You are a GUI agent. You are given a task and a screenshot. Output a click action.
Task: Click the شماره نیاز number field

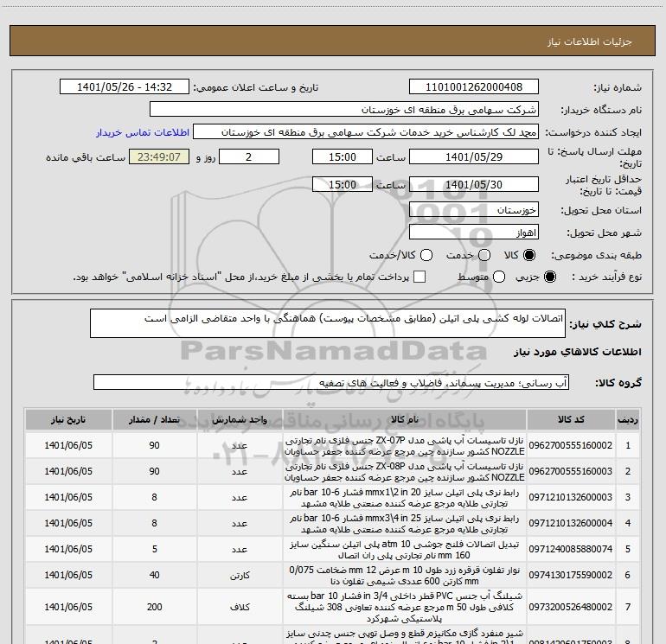473,87
